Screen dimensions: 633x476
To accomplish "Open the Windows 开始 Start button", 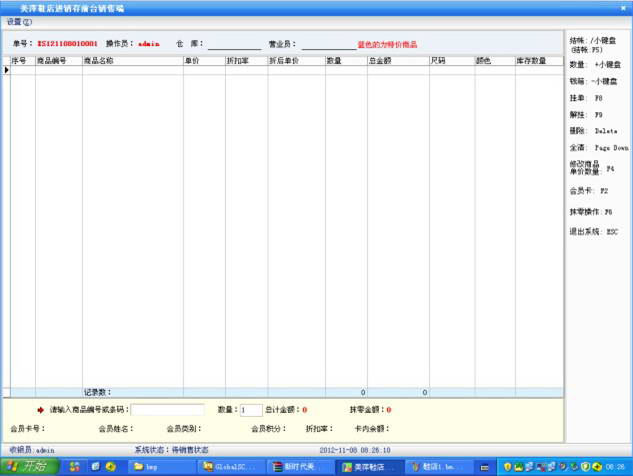I will point(29,467).
